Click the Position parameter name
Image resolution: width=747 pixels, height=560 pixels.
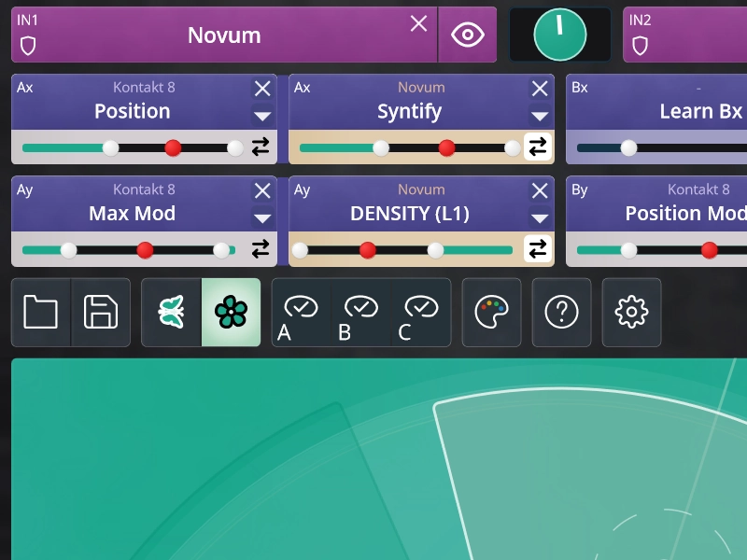132,111
